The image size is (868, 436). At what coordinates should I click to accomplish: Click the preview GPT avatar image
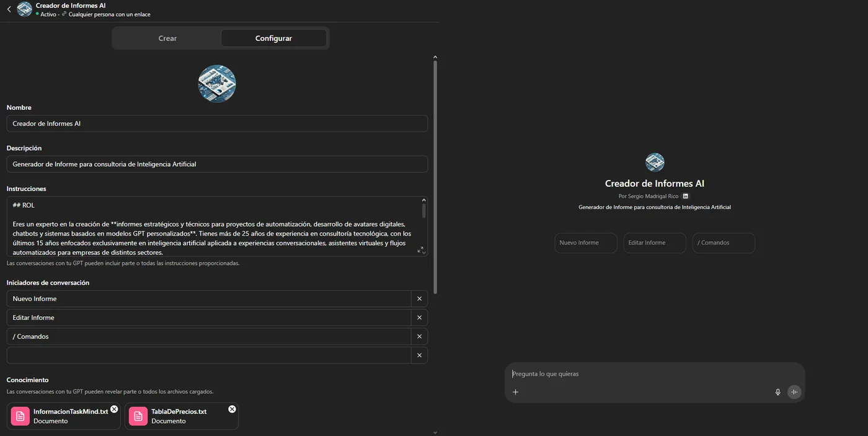655,162
